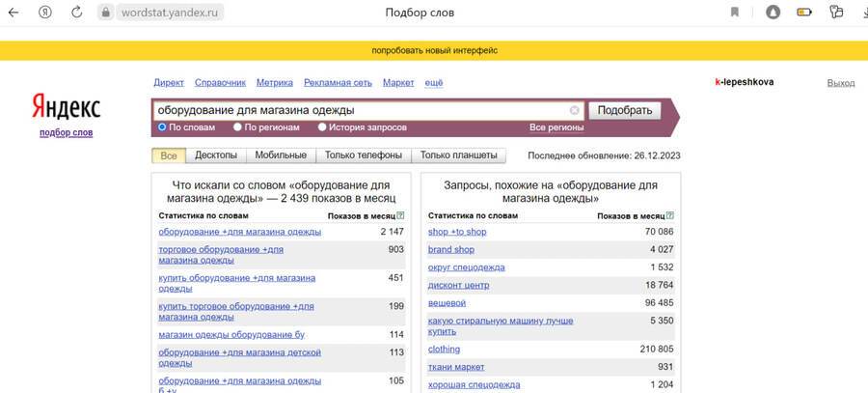The image size is (868, 393).
Task: Reload the page with the refresh icon
Action: 77,13
